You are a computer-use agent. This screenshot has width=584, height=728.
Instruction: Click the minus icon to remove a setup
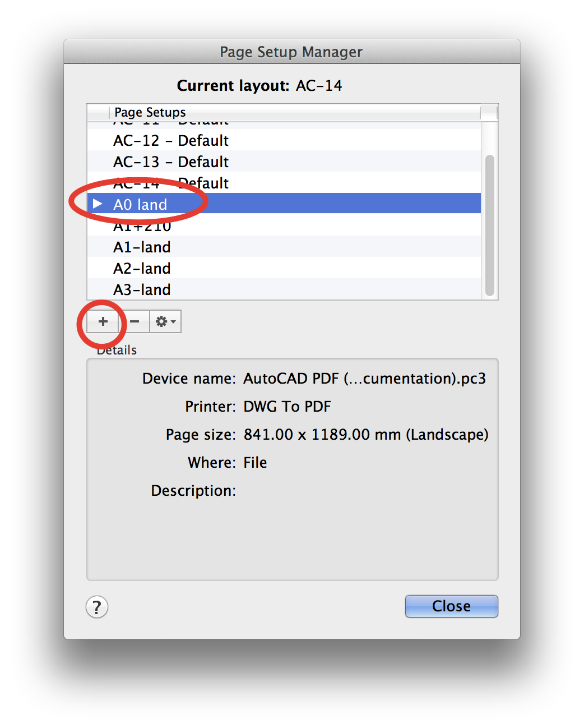(x=135, y=321)
